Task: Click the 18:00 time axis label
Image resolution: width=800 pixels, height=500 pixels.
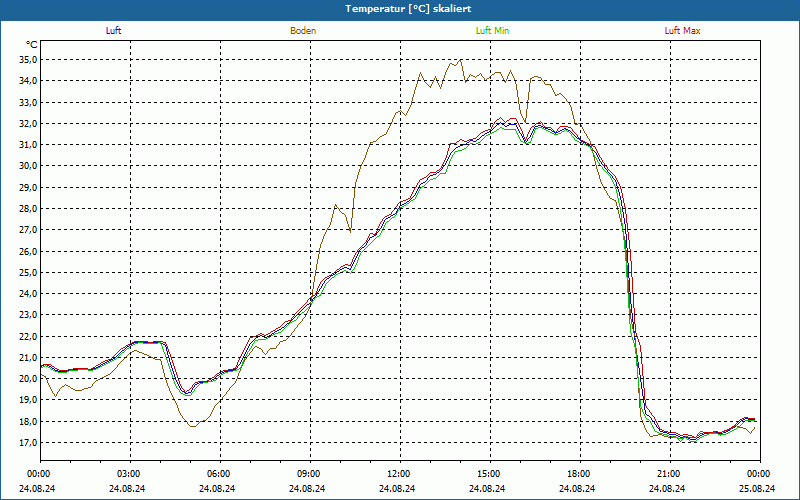Action: pos(578,474)
